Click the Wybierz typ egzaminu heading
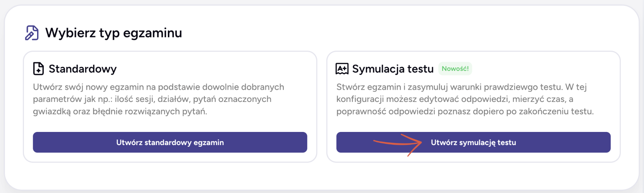 pyautogui.click(x=114, y=33)
